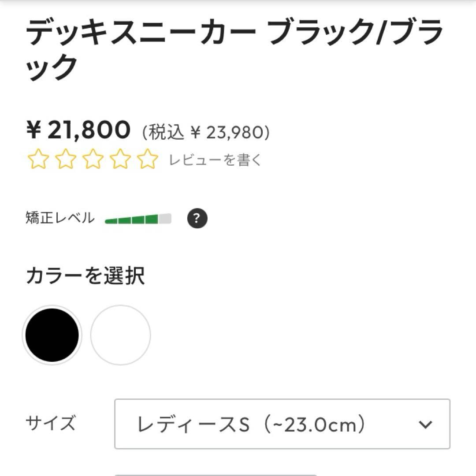Click the 矯正レベル label
The height and width of the screenshot is (476, 476).
pos(59,217)
